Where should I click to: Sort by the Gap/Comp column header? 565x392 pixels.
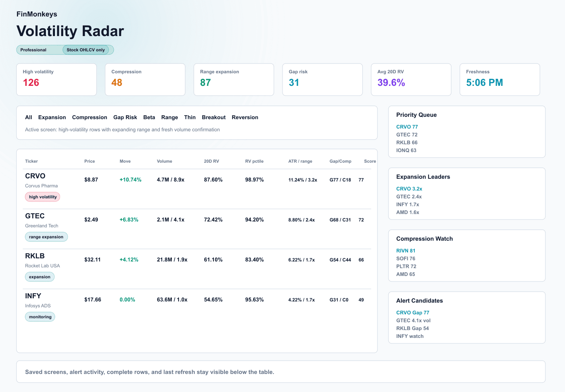coord(341,161)
